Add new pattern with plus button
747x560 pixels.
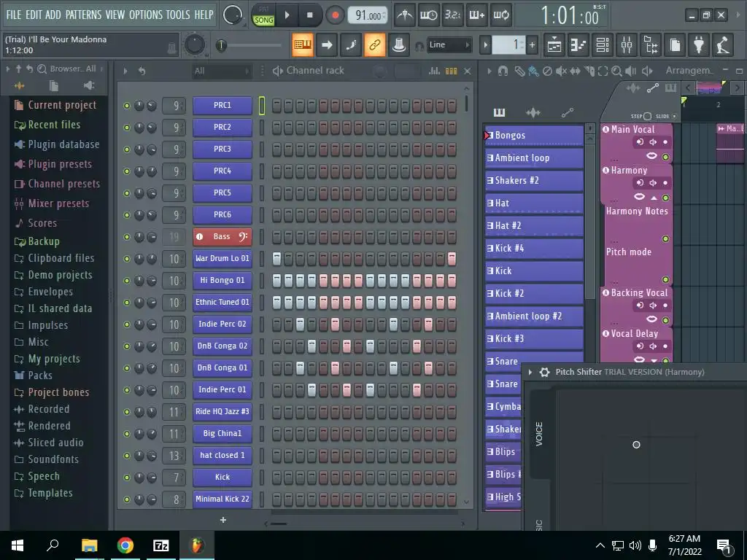point(532,44)
